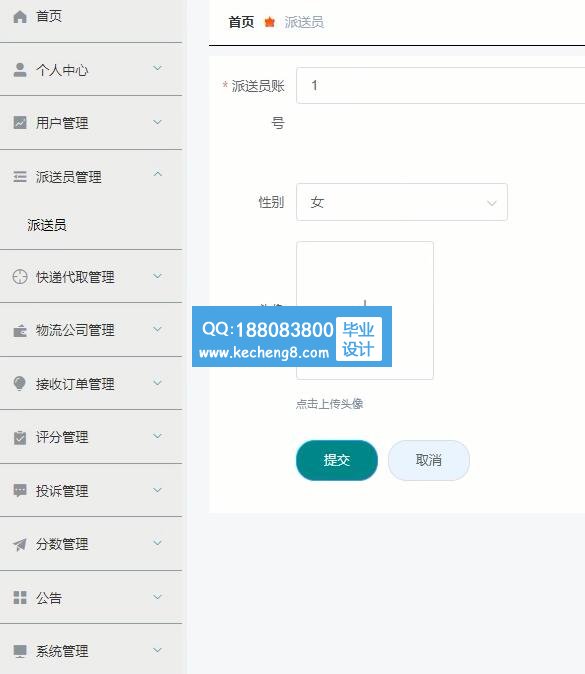Open the 性别 gender dropdown
Viewport: 585px width, 674px height.
pyautogui.click(x=401, y=202)
